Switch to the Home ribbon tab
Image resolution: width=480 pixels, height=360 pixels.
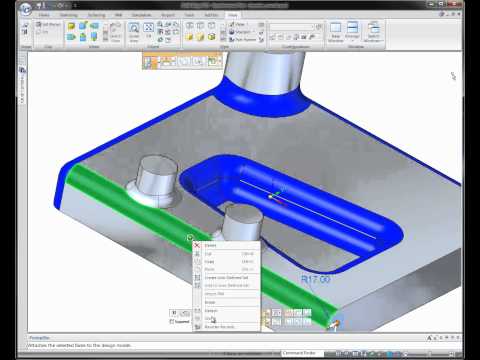(44, 15)
